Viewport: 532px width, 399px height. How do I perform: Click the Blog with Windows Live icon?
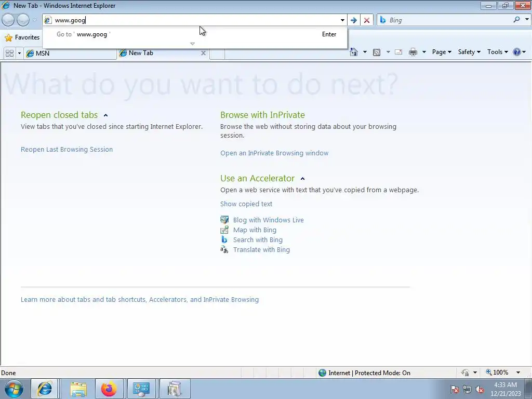[x=224, y=220]
